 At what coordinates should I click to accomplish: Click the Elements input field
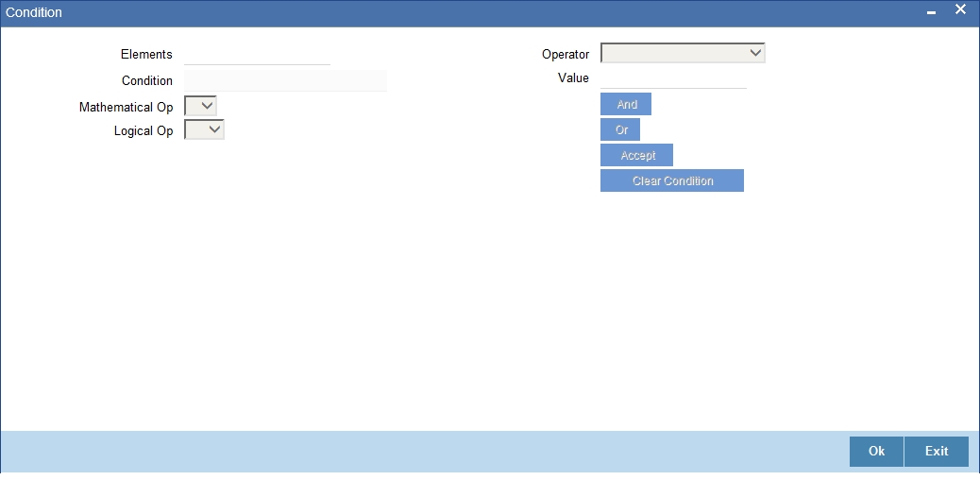257,55
